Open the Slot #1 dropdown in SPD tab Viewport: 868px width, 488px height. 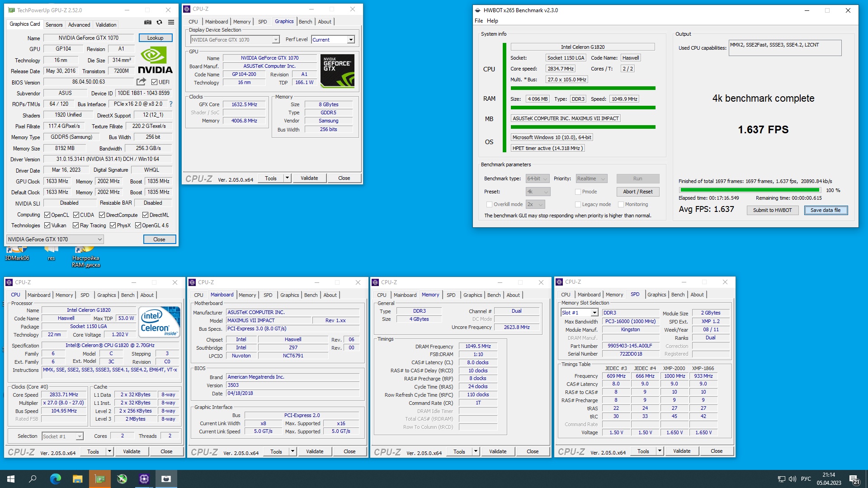tap(580, 313)
